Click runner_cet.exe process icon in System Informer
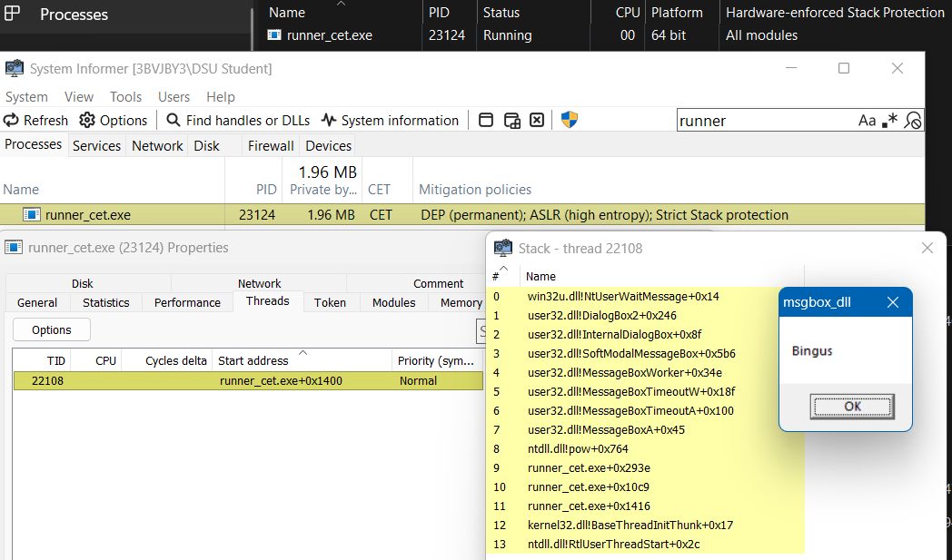The image size is (952, 560). (x=32, y=215)
